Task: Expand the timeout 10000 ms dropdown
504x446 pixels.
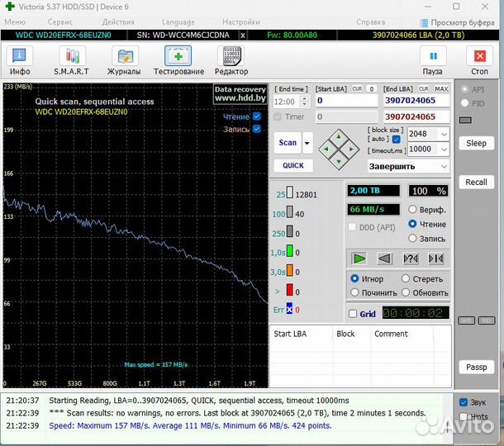Action: 444,149
